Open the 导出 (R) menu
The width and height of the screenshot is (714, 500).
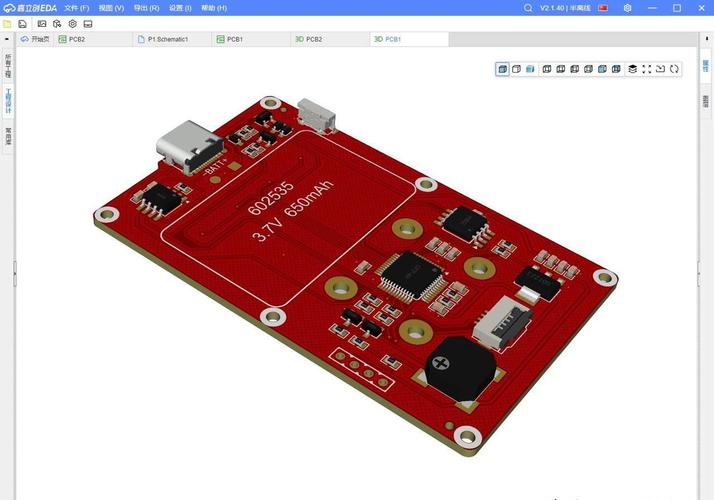point(146,7)
